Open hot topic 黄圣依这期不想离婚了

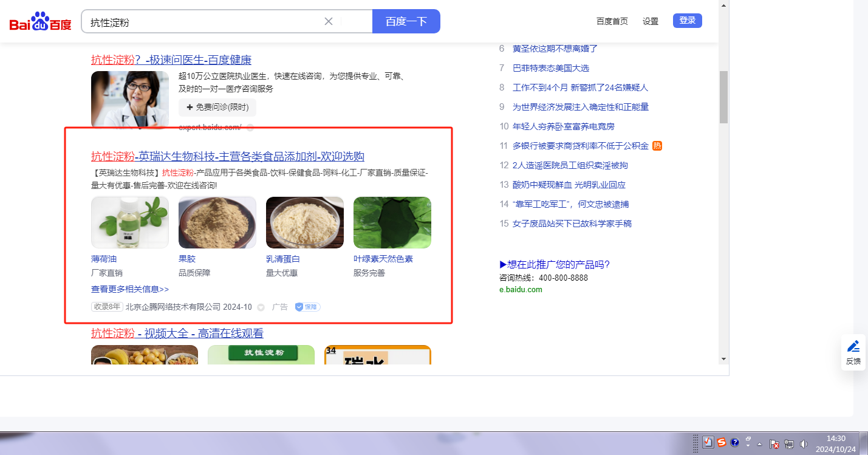point(555,49)
